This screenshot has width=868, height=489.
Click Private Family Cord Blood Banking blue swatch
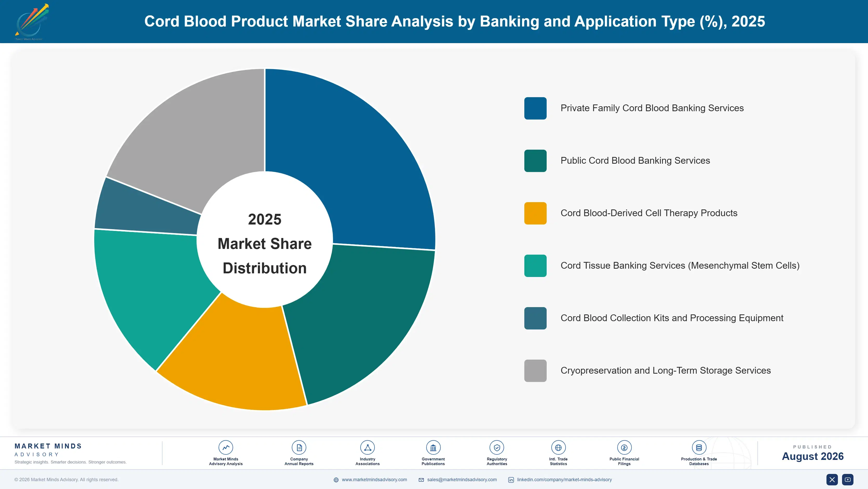(x=535, y=108)
